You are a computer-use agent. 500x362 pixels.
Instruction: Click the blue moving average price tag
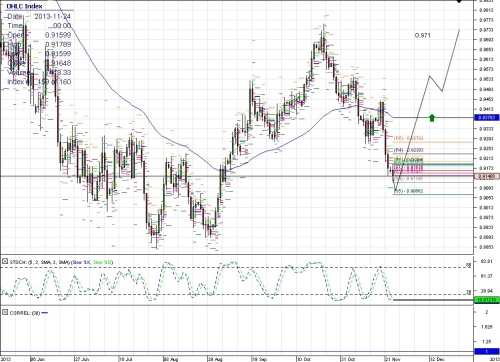487,117
